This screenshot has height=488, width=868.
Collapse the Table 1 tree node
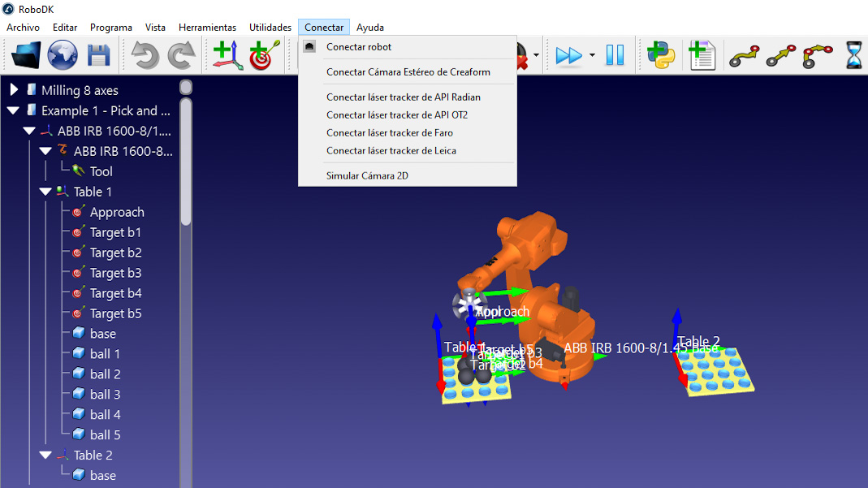click(x=45, y=192)
